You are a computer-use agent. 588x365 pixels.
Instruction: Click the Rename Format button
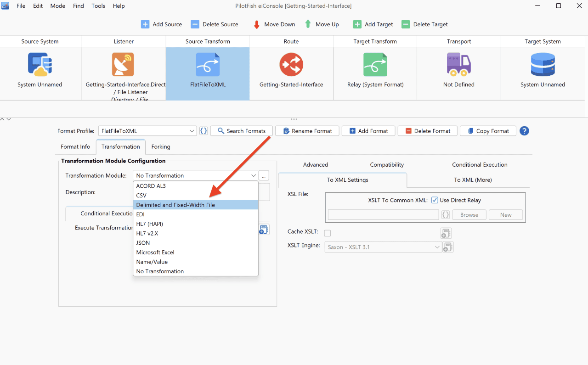pyautogui.click(x=307, y=131)
